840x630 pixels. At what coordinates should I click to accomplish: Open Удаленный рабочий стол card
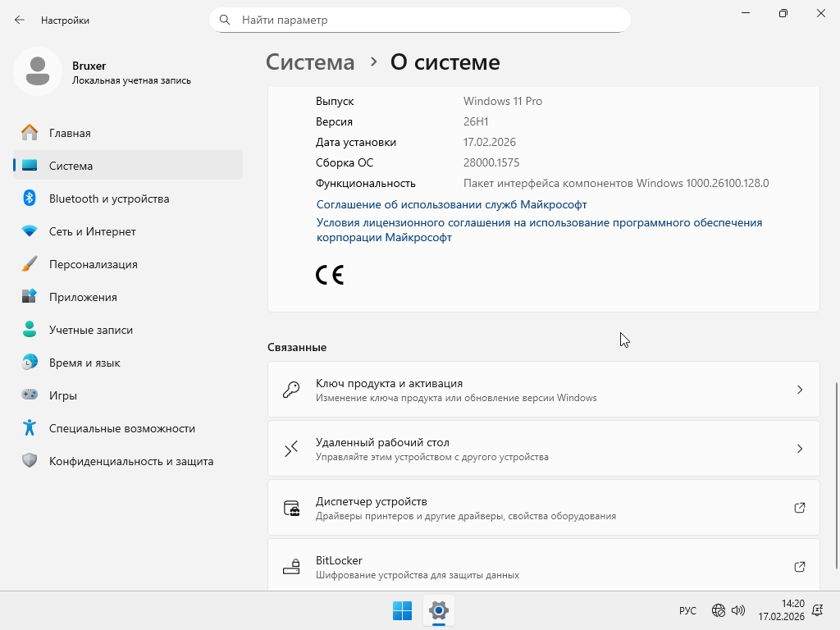[544, 449]
